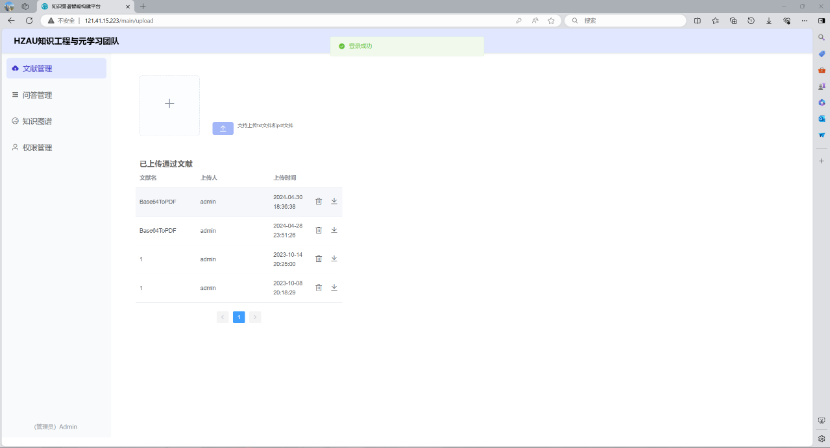This screenshot has height=448, width=830.
Task: Download the file uploaded on 2023-10-08
Action: tap(334, 287)
